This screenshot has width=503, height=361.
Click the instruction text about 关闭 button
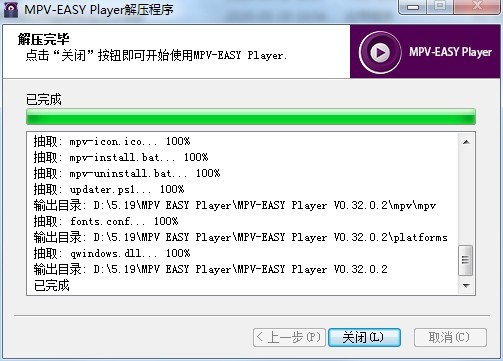pyautogui.click(x=156, y=55)
